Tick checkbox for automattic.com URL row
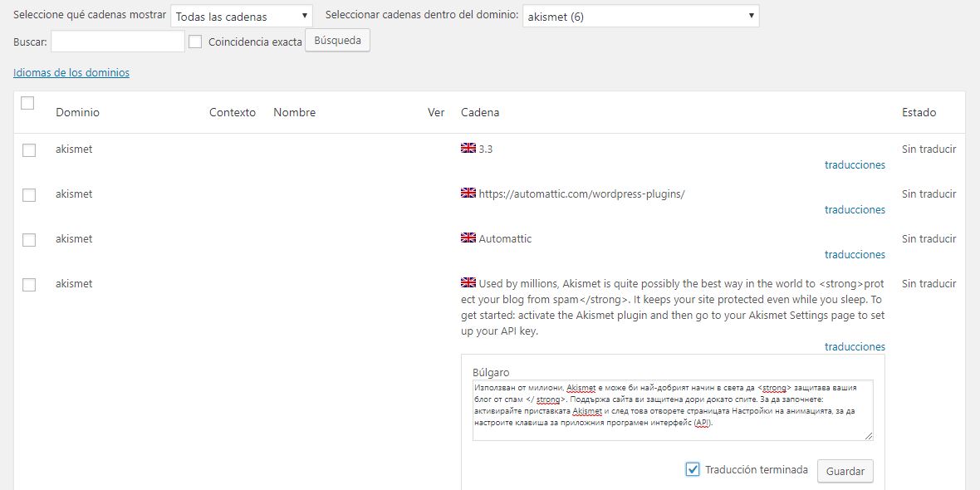 pos(29,195)
